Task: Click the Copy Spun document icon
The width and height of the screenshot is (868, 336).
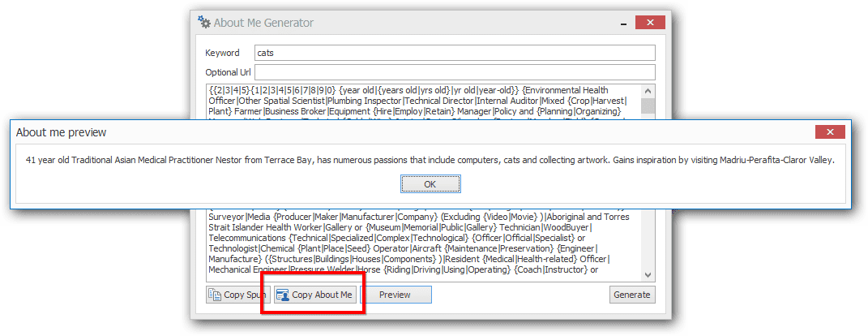Action: (x=214, y=295)
